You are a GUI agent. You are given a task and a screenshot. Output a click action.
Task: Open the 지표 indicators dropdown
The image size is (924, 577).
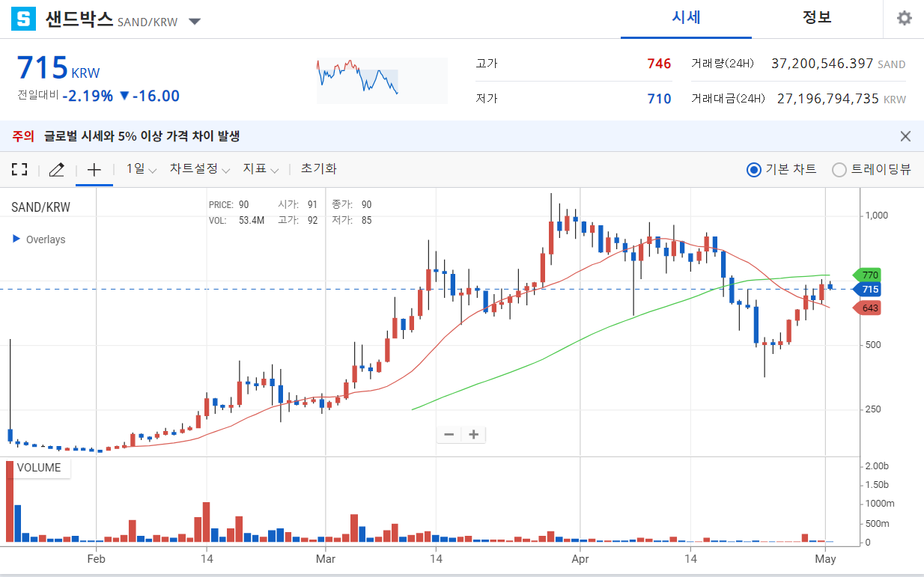261,169
